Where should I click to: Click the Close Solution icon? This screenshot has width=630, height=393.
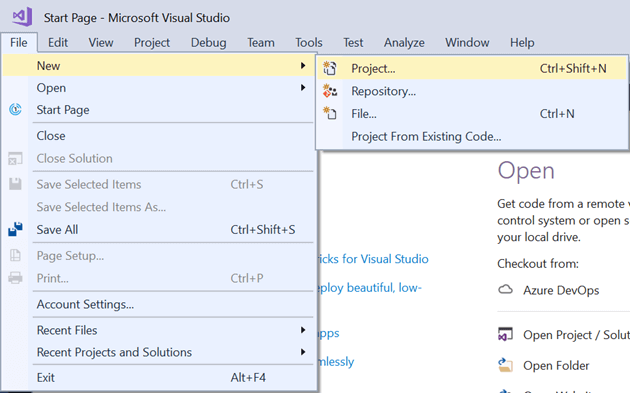(15, 158)
